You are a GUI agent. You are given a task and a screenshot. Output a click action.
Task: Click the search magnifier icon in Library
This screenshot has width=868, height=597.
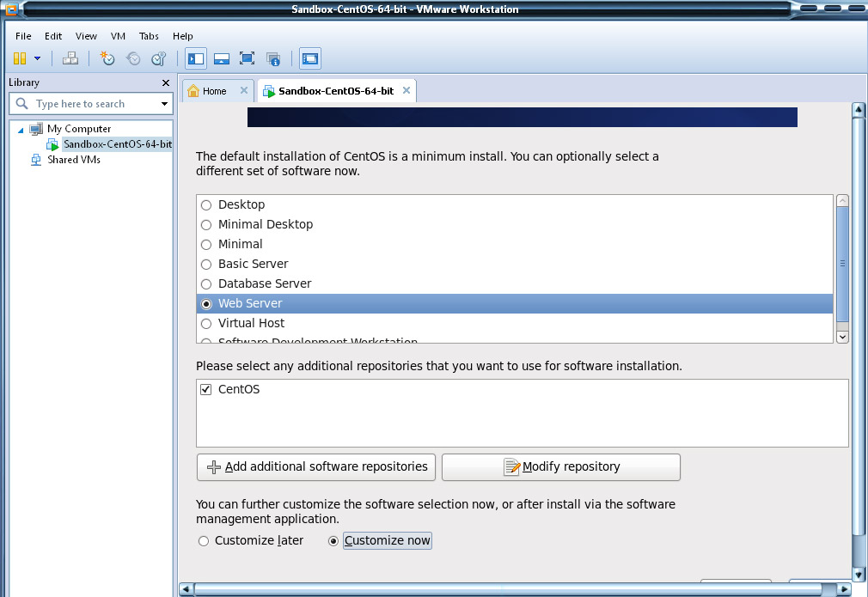pos(22,103)
